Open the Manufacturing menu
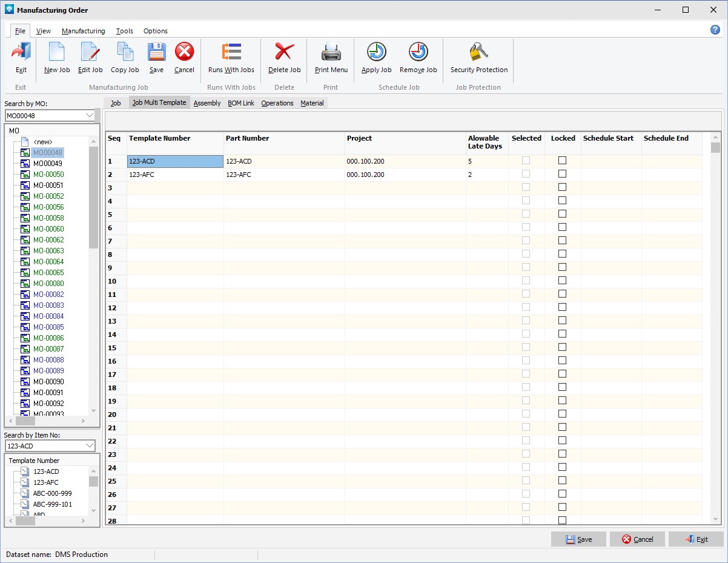 [x=84, y=31]
